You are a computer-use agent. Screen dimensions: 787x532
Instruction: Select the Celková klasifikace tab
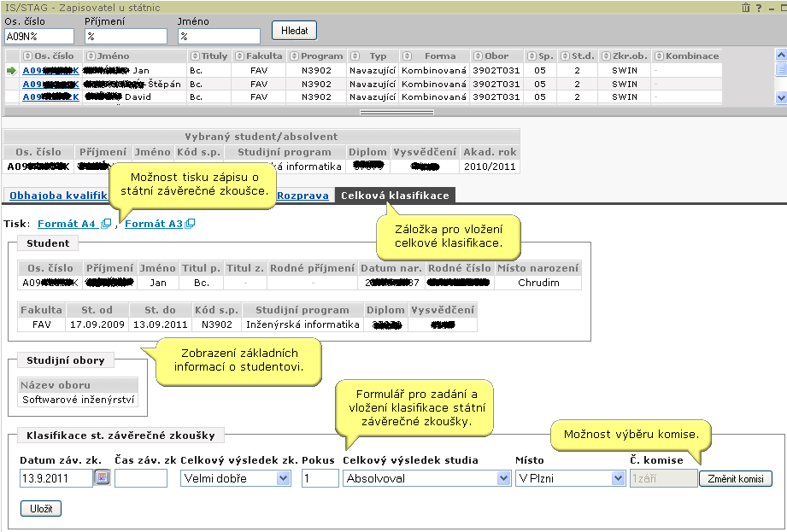(x=395, y=196)
